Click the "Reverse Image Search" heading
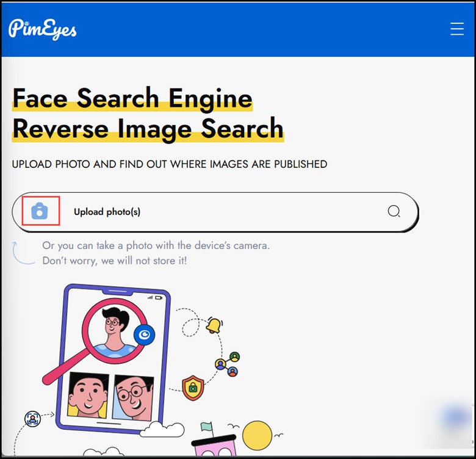This screenshot has height=459, width=476. (x=148, y=129)
